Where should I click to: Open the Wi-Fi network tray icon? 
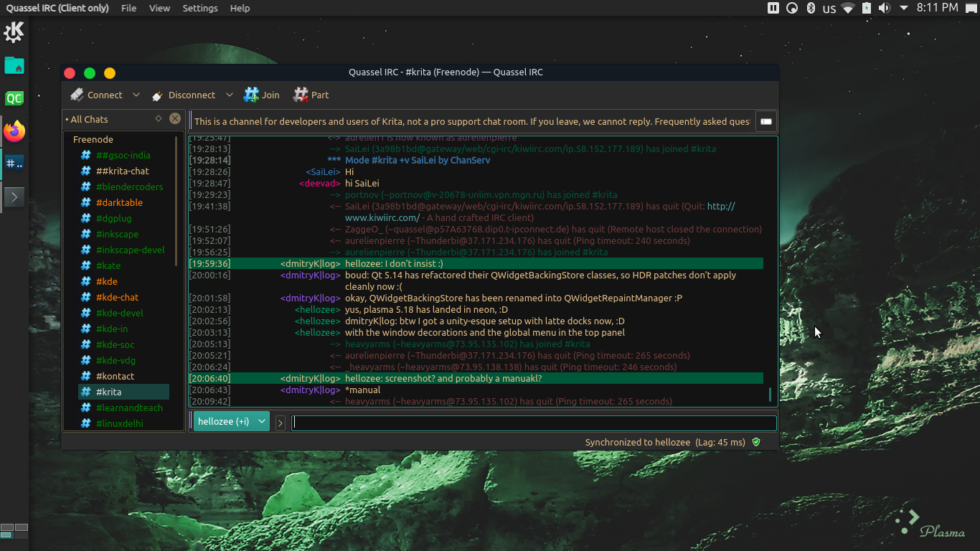coord(848,8)
